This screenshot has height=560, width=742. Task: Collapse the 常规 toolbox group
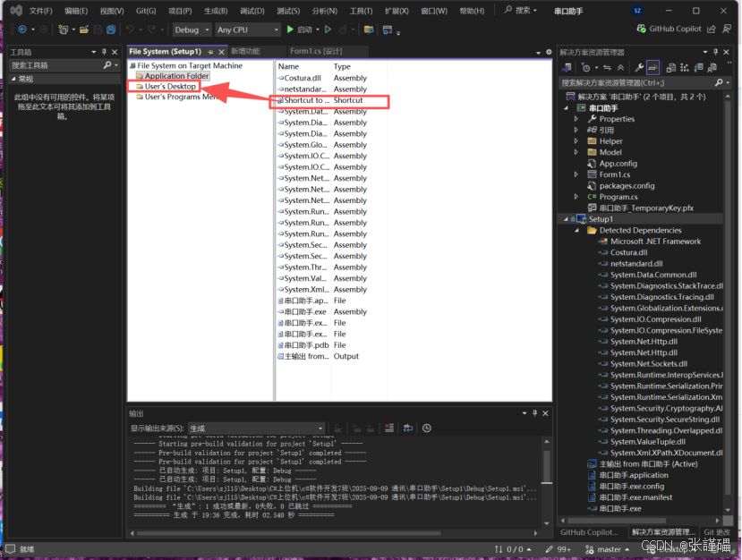click(x=13, y=79)
